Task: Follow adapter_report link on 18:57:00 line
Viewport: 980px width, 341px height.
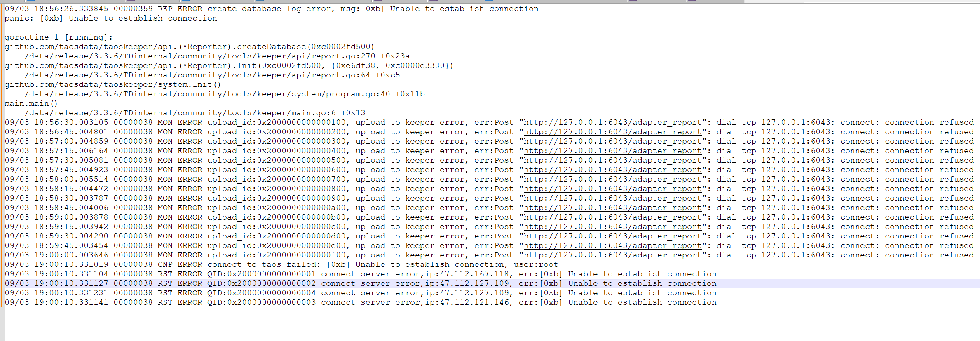Action: click(612, 141)
